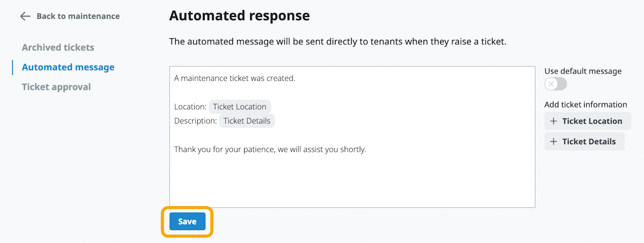Click the "Thank you for your patience" line

270,150
